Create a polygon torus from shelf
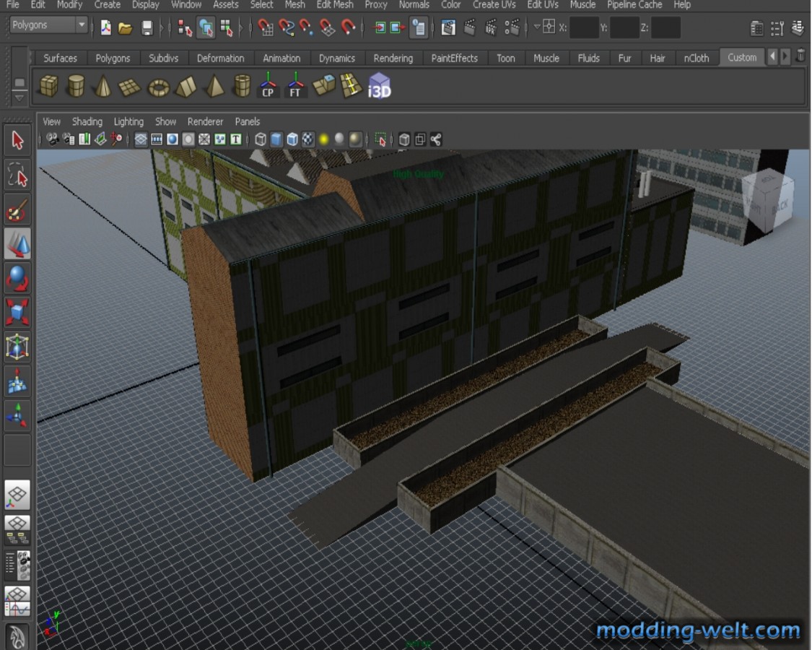 [x=159, y=86]
